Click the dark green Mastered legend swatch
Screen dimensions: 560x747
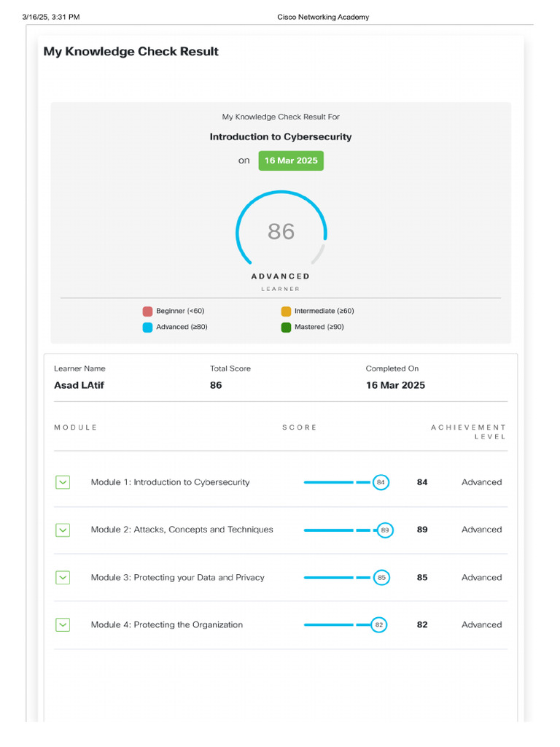[286, 328]
